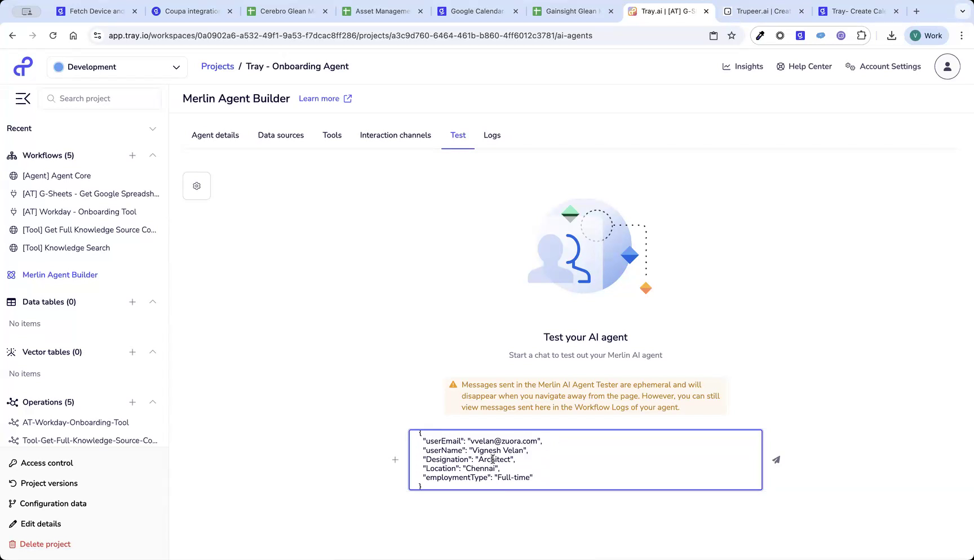Open the user account avatar menu
This screenshot has height=560, width=974.
[x=947, y=66]
